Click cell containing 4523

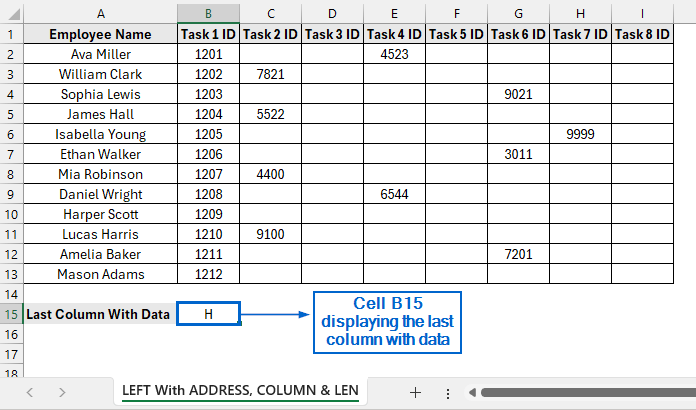point(395,54)
